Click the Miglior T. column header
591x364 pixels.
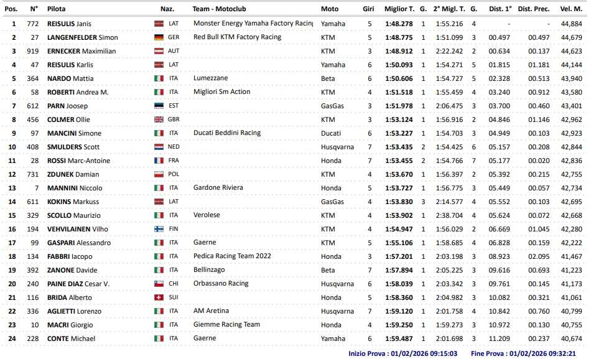[x=399, y=9]
